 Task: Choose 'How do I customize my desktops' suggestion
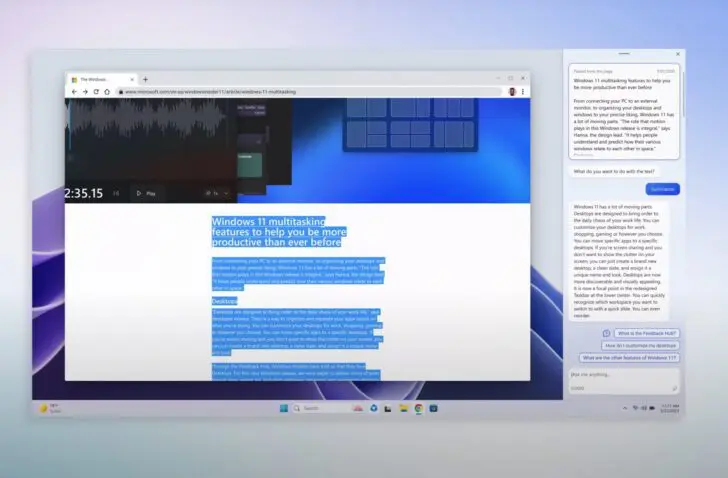[640, 345]
